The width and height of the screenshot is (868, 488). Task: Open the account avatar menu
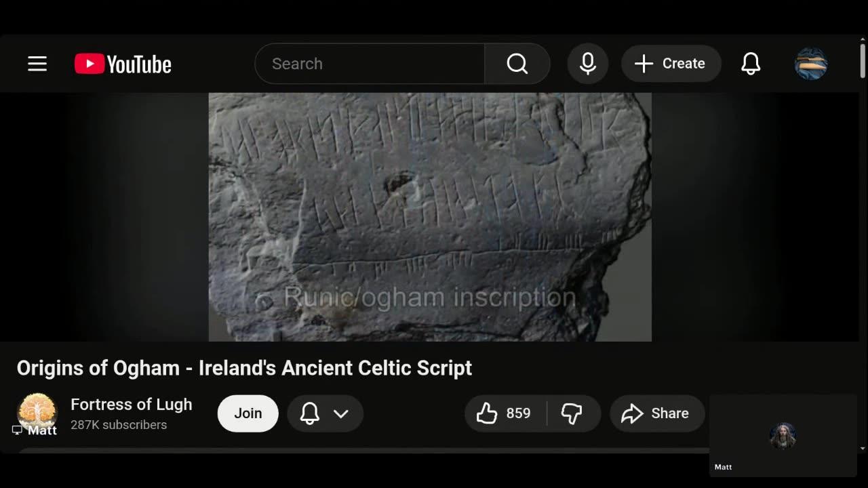[x=811, y=64]
